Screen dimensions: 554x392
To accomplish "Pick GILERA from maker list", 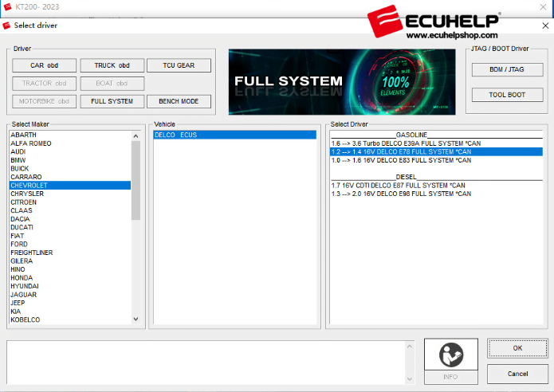I will click(x=70, y=261).
